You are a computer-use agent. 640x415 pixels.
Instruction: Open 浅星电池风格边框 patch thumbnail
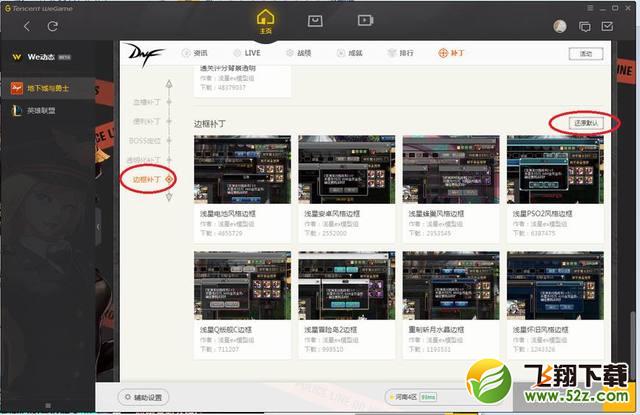point(242,170)
